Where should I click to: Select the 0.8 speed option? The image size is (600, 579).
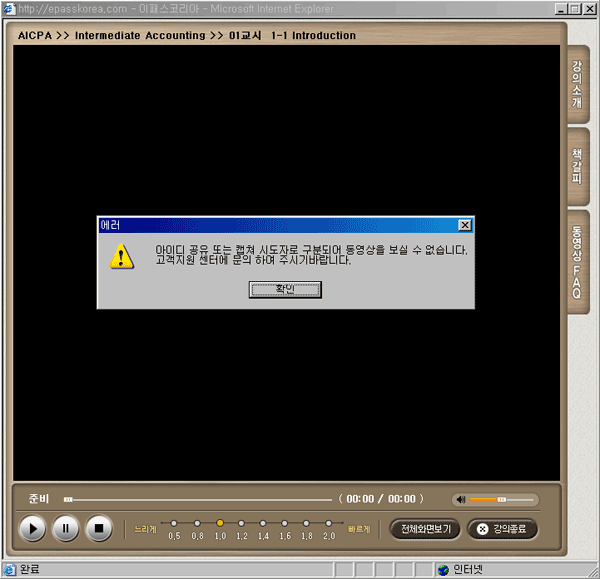197,523
